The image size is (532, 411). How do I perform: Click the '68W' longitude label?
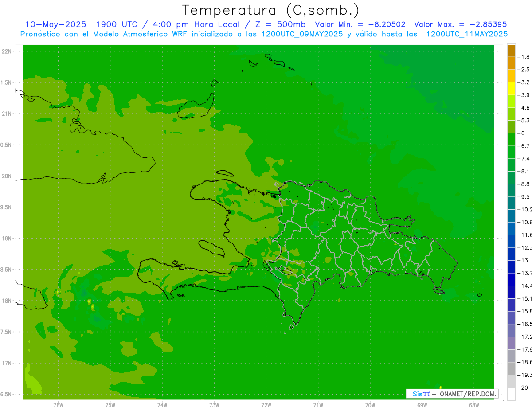tap(474, 405)
